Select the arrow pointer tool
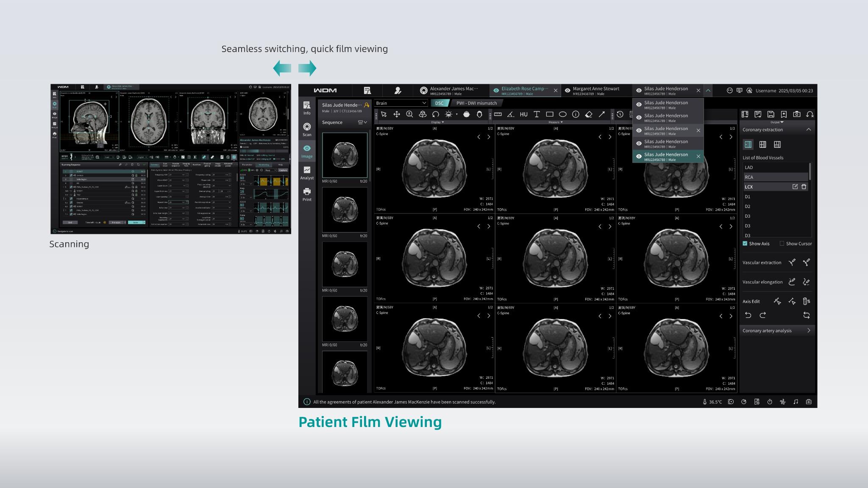The width and height of the screenshot is (868, 488). click(x=384, y=114)
